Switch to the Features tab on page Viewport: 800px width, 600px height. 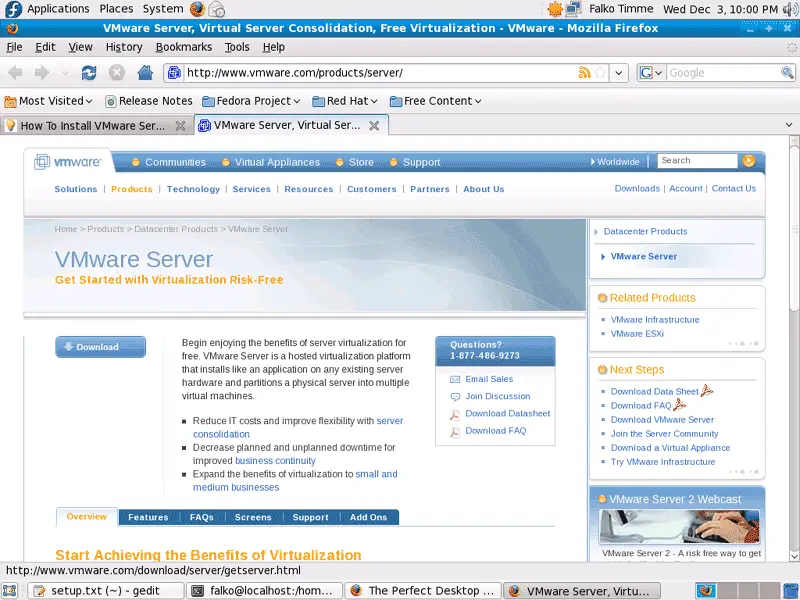148,517
